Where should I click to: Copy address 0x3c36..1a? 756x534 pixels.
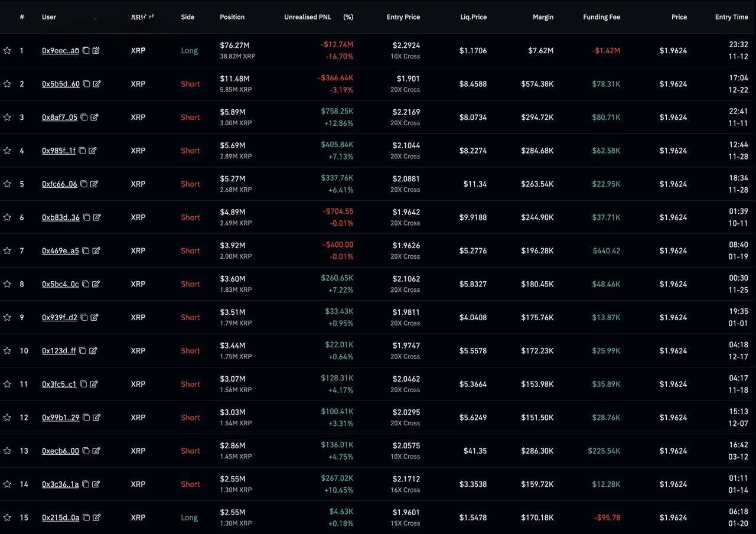pyautogui.click(x=86, y=484)
